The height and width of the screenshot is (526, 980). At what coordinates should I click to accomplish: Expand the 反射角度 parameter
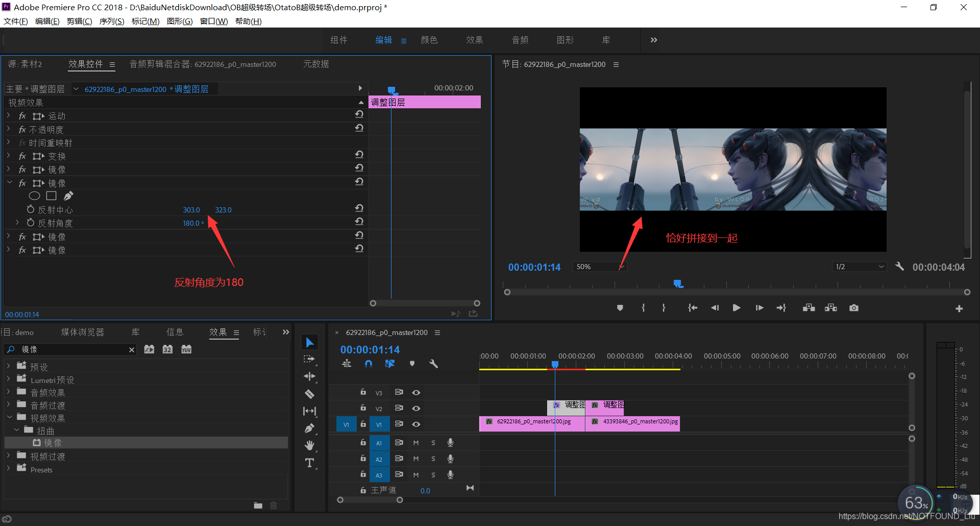[x=17, y=223]
